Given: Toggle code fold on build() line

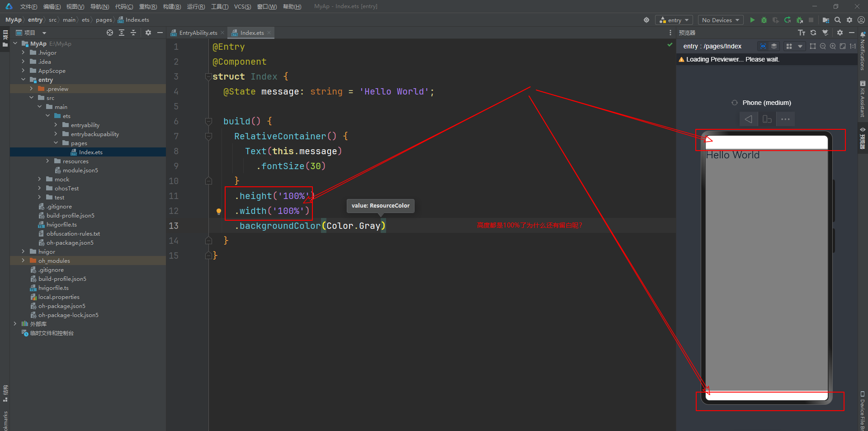Looking at the screenshot, I should [x=208, y=121].
